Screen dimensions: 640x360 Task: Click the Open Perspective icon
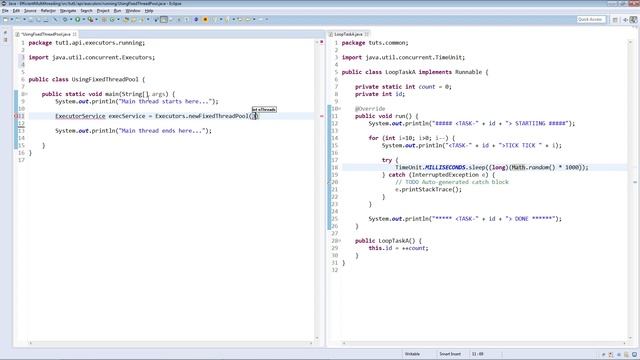coord(615,20)
